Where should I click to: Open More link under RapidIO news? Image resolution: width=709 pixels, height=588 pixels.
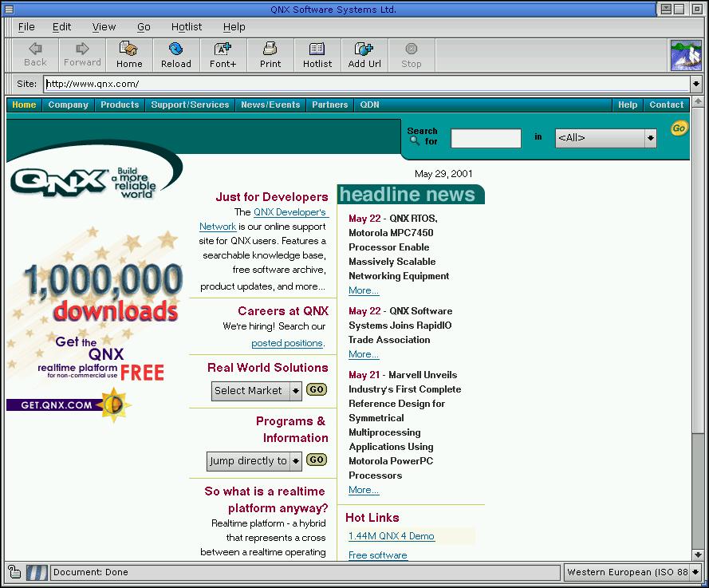click(363, 354)
